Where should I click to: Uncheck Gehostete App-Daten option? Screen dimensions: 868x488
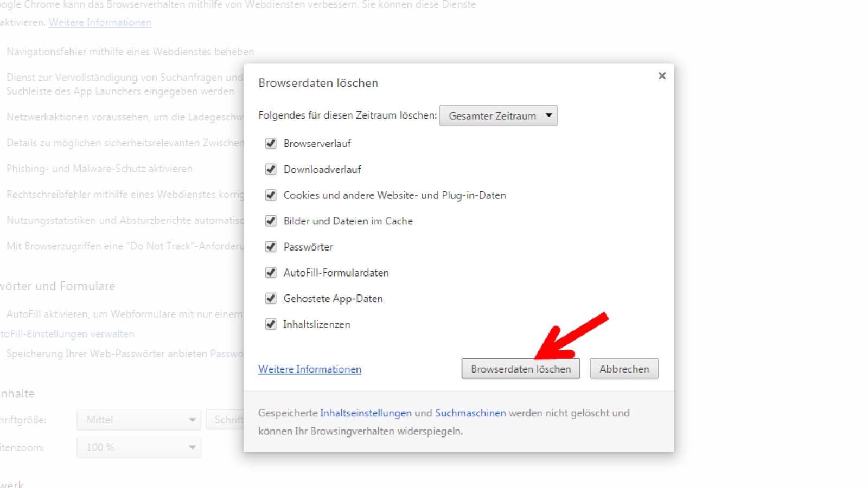coord(271,298)
